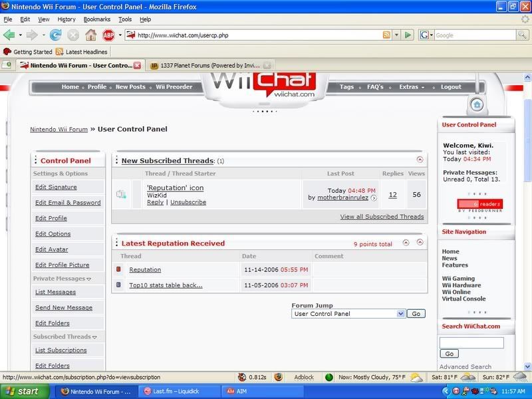Screen dimensions: 532x399
Task: Click the Firefox Forward arrow button
Action: [x=32, y=35]
